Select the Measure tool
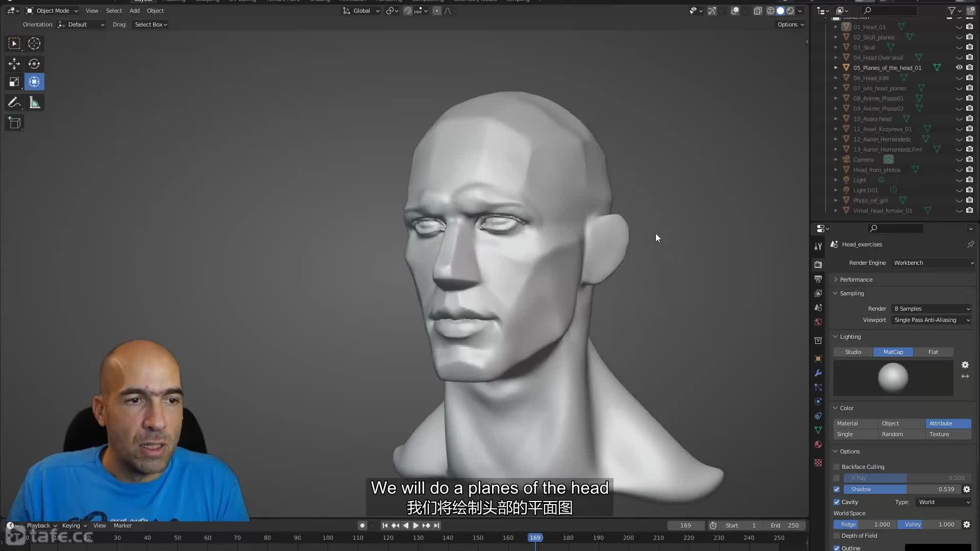The width and height of the screenshot is (980, 551). point(34,103)
